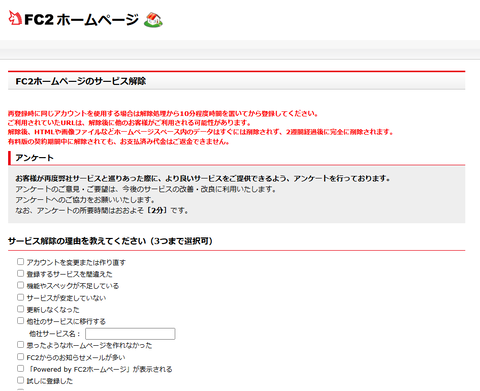Select '機能やスペックが不足している' checkbox
480x391 pixels.
coord(21,285)
